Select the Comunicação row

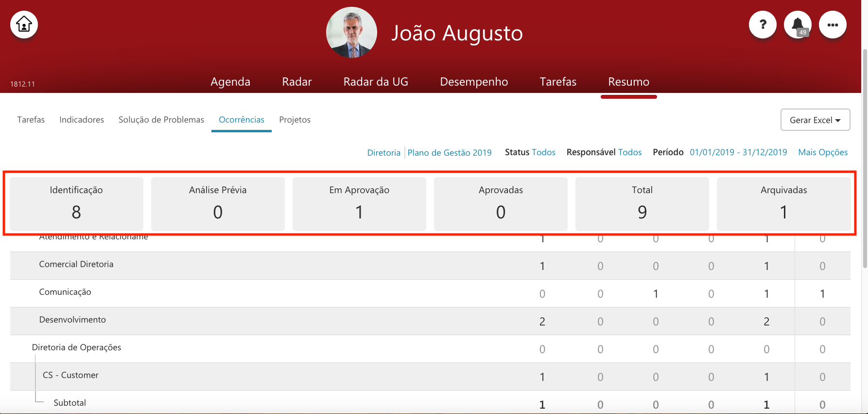coord(430,293)
